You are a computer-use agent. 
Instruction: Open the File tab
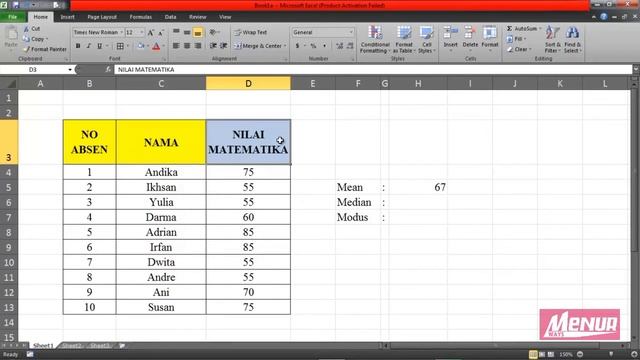coord(13,17)
